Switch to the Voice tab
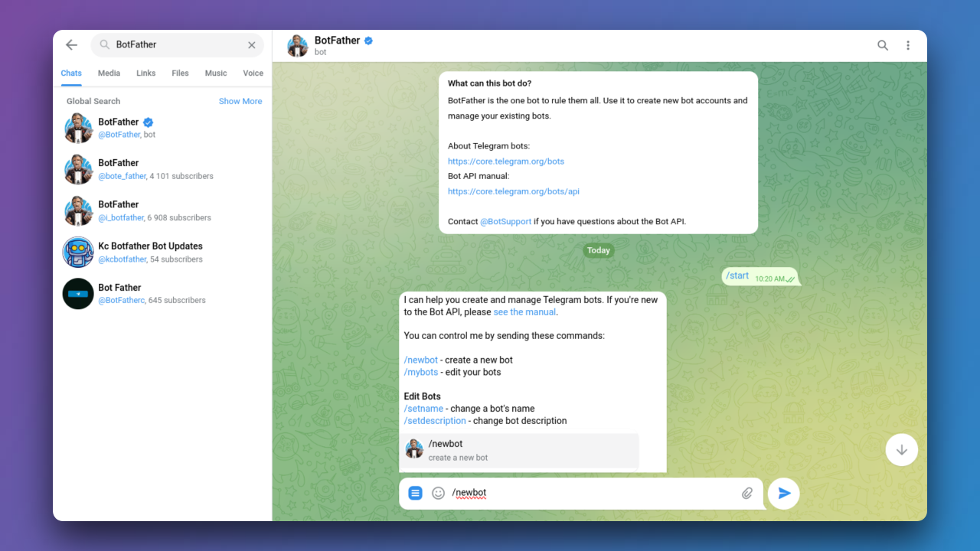Screen dimensions: 980x551 253,73
